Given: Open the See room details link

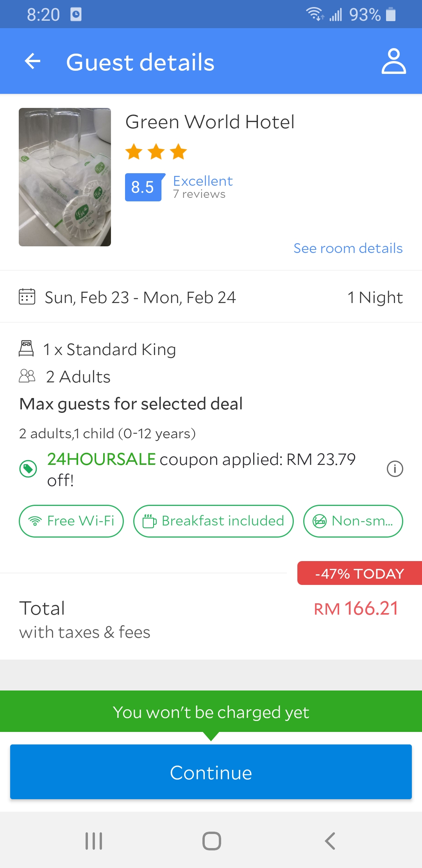Looking at the screenshot, I should click(x=348, y=248).
